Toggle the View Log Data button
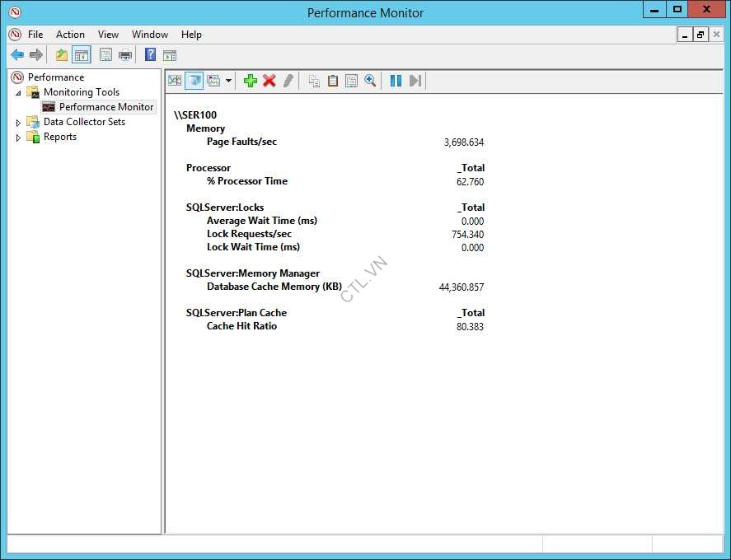 [x=194, y=80]
